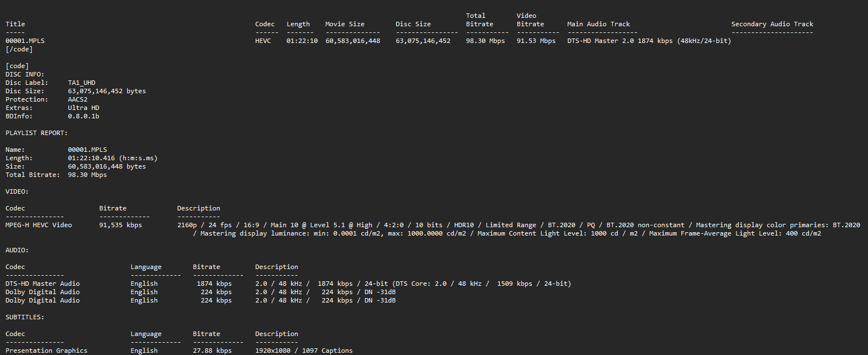The height and width of the screenshot is (355, 868).
Task: Click the AACS2 protection value
Action: point(77,99)
